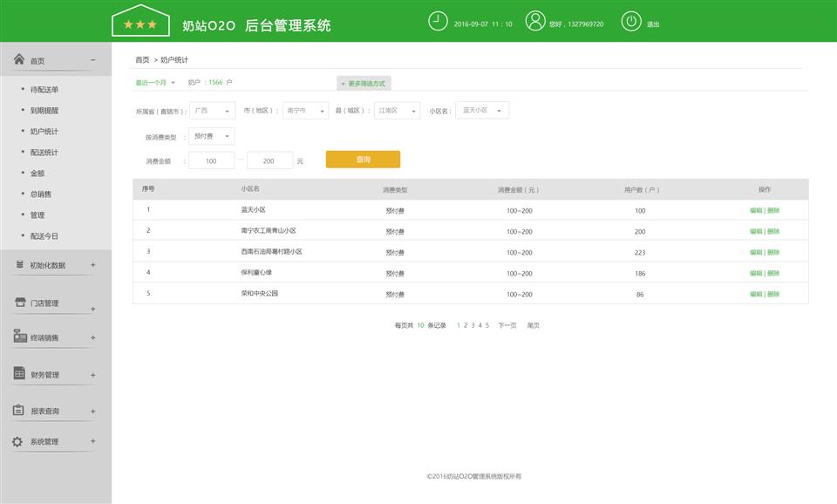Click the clock icon in header
837x504 pixels.
click(x=438, y=22)
